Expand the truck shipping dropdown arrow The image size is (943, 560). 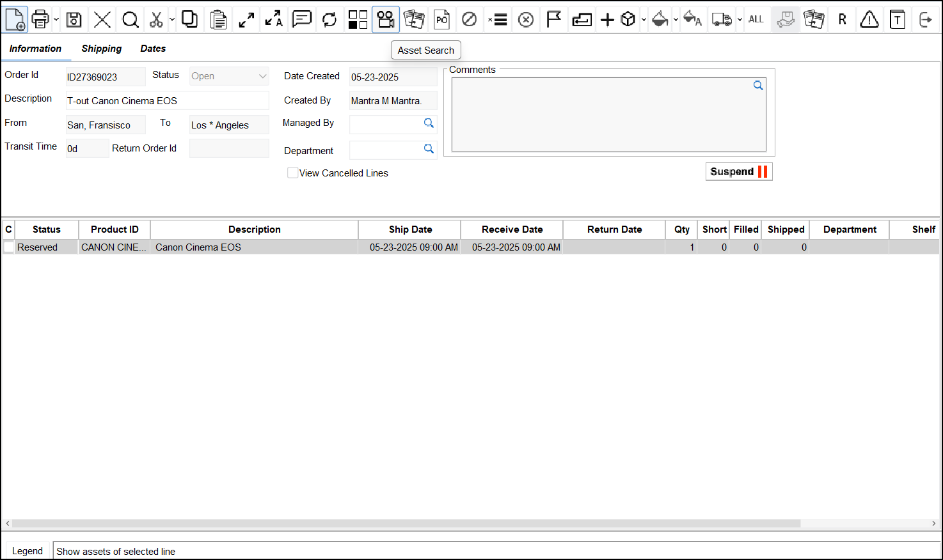(x=740, y=20)
